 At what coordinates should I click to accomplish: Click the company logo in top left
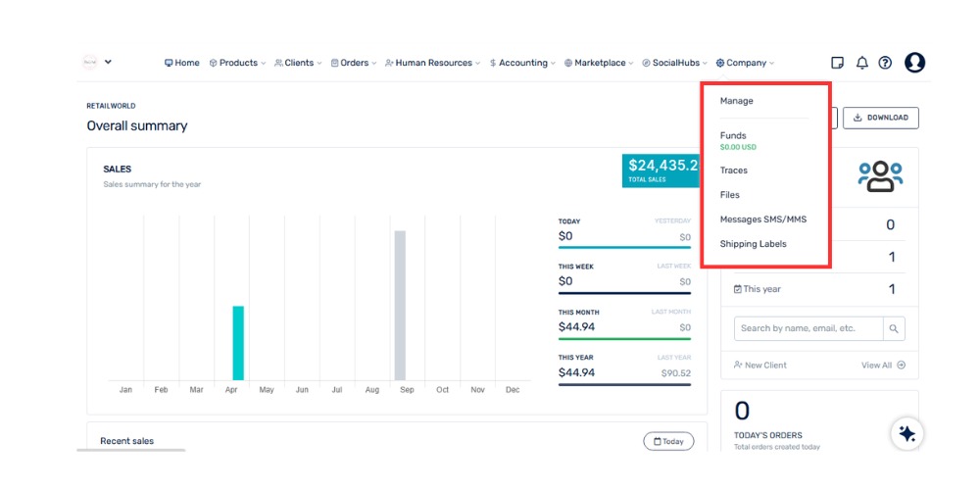(90, 62)
